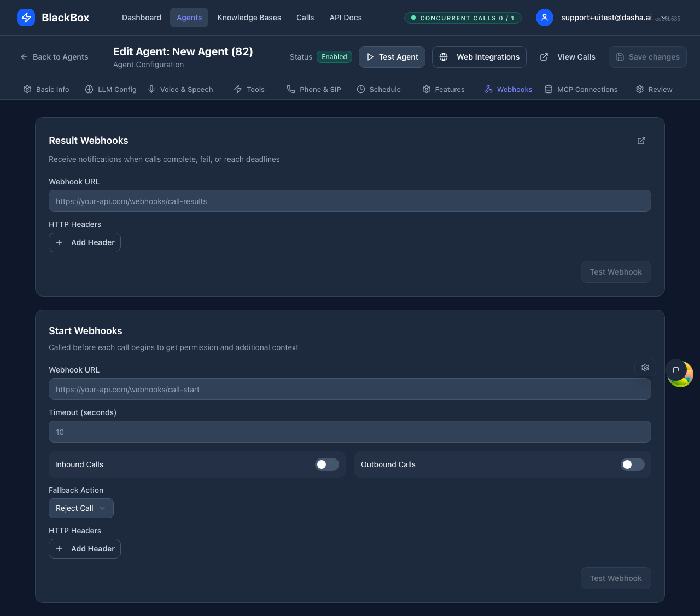This screenshot has height=616, width=700.
Task: Enable Inbound Calls webhook toggle
Action: (326, 464)
